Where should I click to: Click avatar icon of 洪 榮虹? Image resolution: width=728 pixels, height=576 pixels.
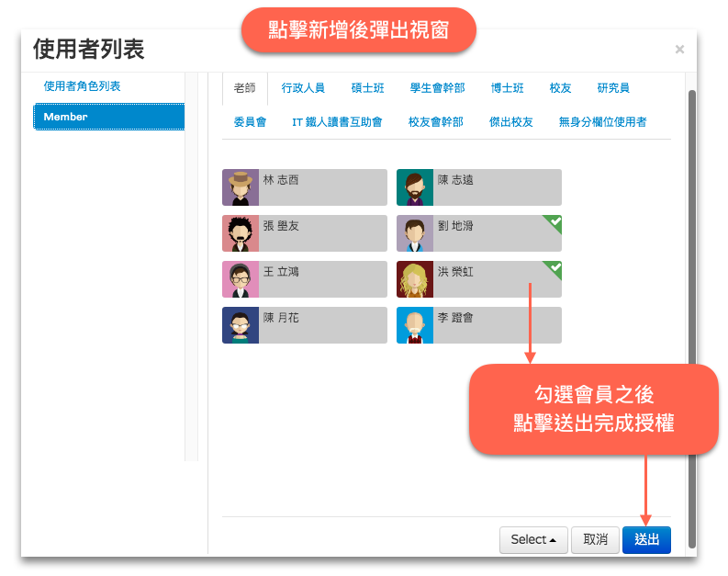pyautogui.click(x=415, y=279)
